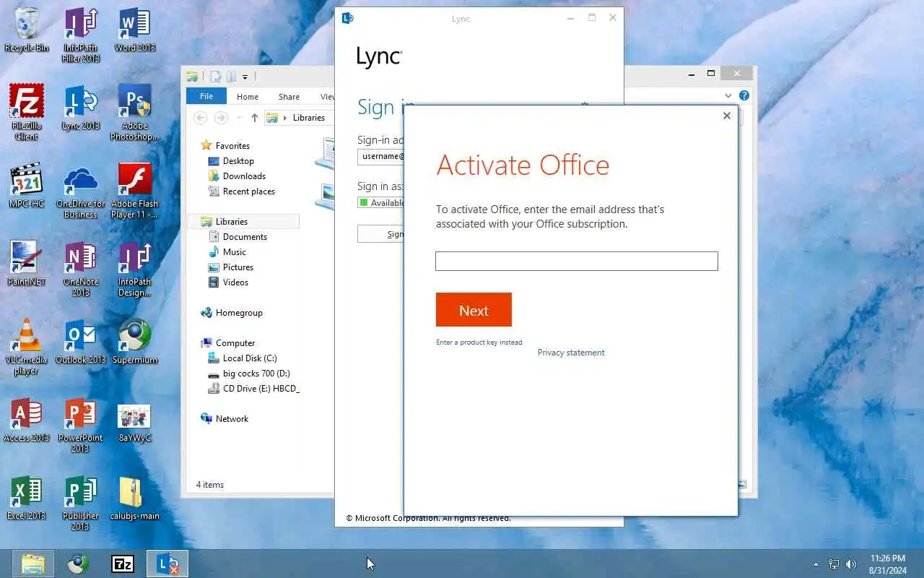This screenshot has height=578, width=924.
Task: Click the email address input field
Action: [577, 261]
